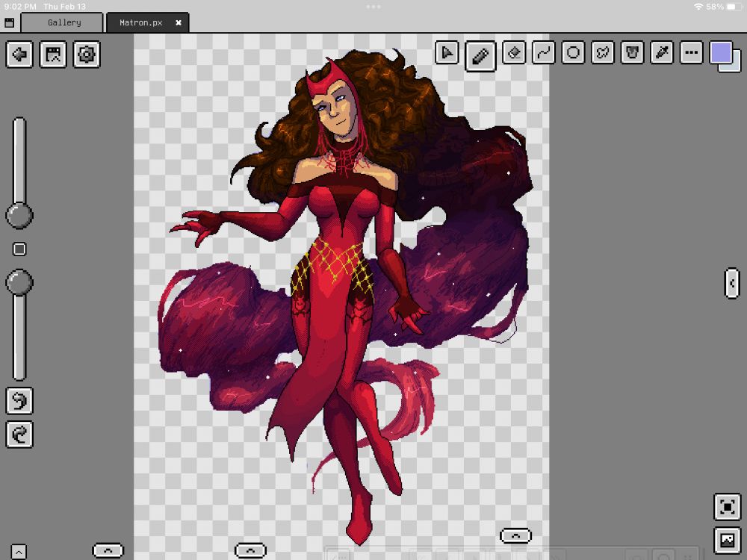Select the Eyedropper color picker tool
Viewport: 747px width, 560px height.
click(662, 53)
